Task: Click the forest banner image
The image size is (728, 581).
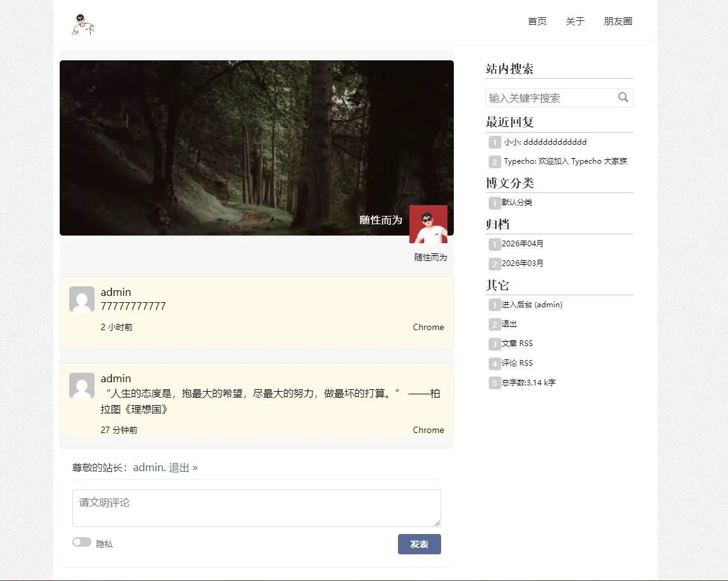Action: 256,148
